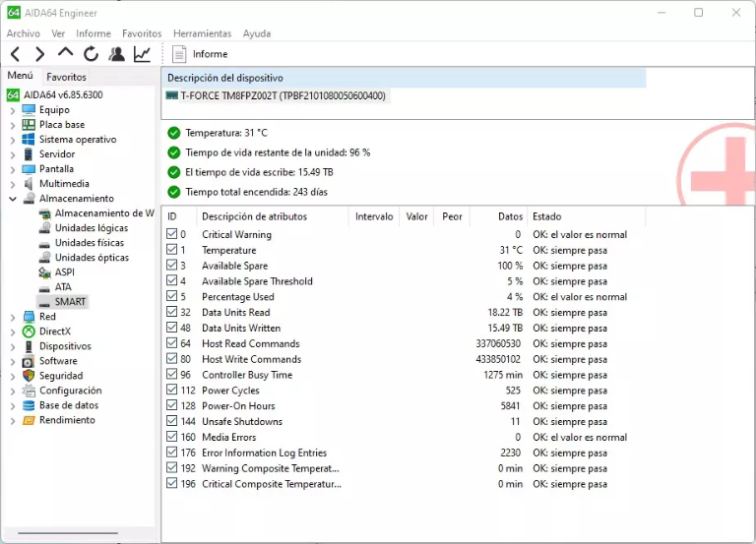Click the left panel horizontal scrollbar
Screen dimensions: 756x544
(x=68, y=533)
